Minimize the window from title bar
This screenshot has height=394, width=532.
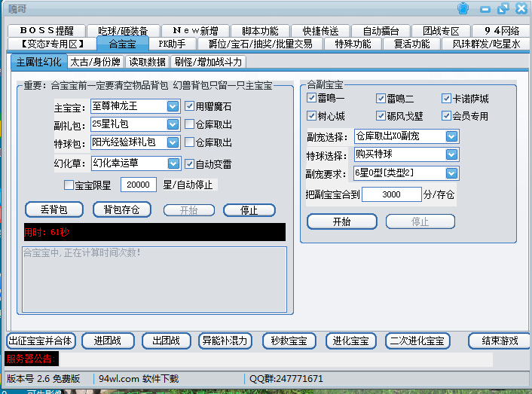tap(485, 9)
